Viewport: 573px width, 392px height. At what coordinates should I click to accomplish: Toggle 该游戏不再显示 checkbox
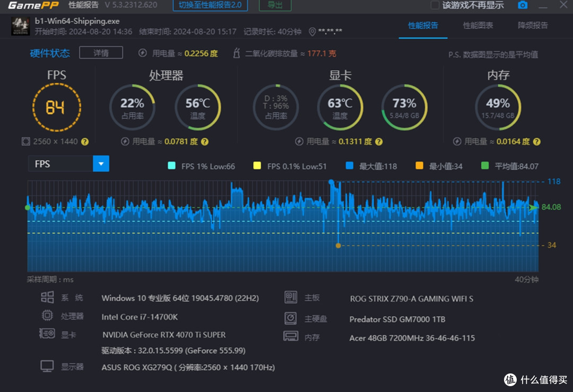pyautogui.click(x=435, y=5)
